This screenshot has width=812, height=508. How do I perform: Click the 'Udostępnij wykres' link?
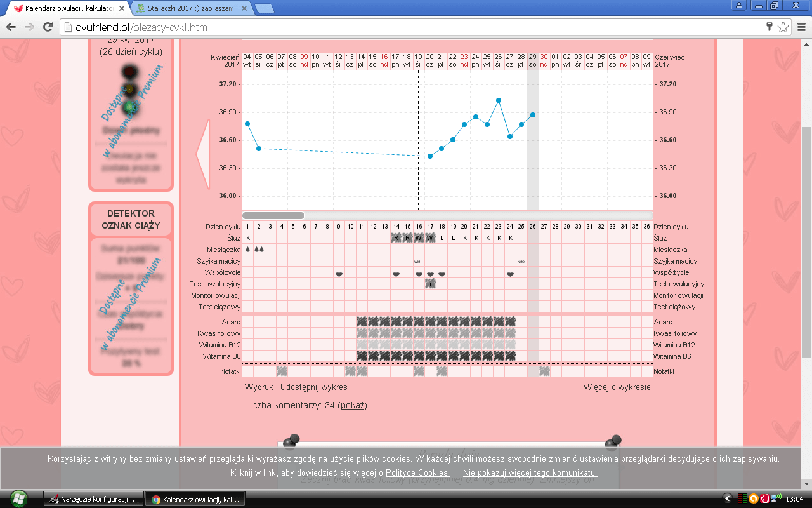pyautogui.click(x=313, y=387)
